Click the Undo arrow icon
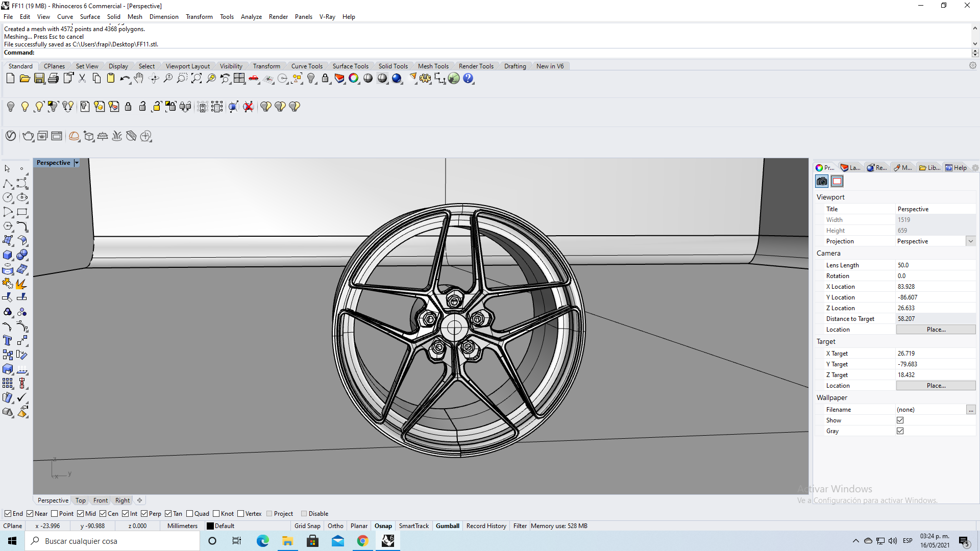The image size is (980, 551). pyautogui.click(x=124, y=79)
